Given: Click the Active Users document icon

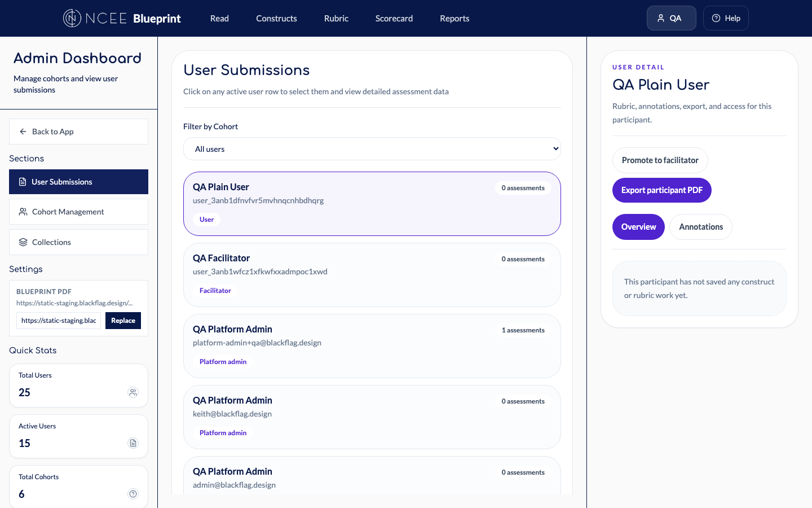Looking at the screenshot, I should point(133,443).
